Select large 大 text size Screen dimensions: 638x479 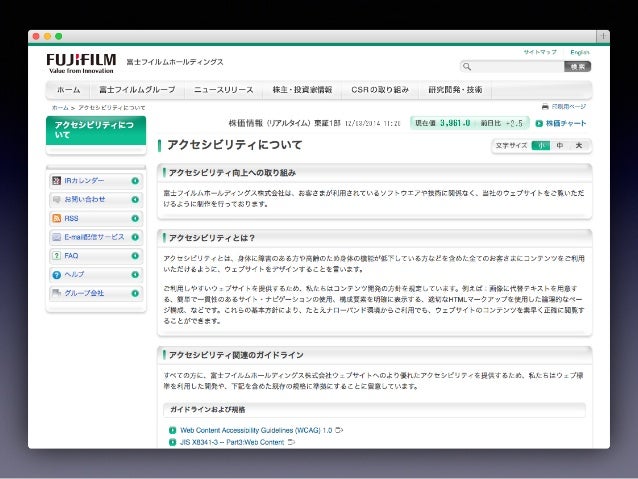point(579,145)
